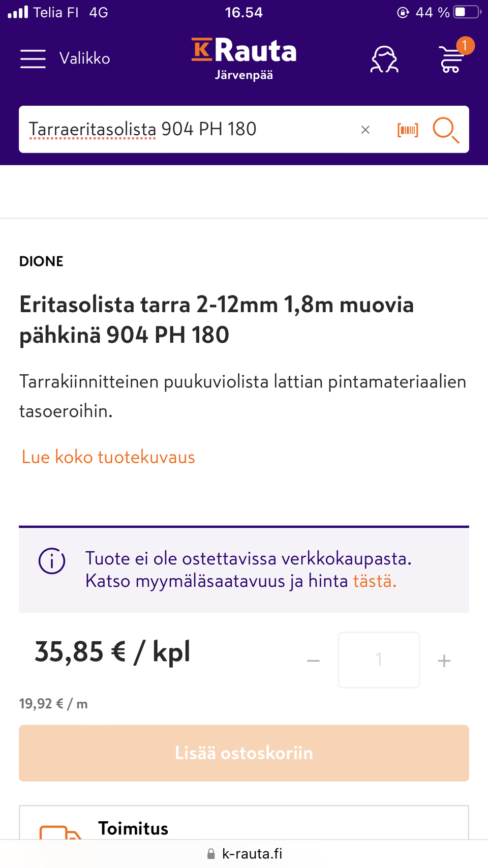Tap the search text Tarraeritasolista 904 PH 180
488x868 pixels.
(142, 129)
